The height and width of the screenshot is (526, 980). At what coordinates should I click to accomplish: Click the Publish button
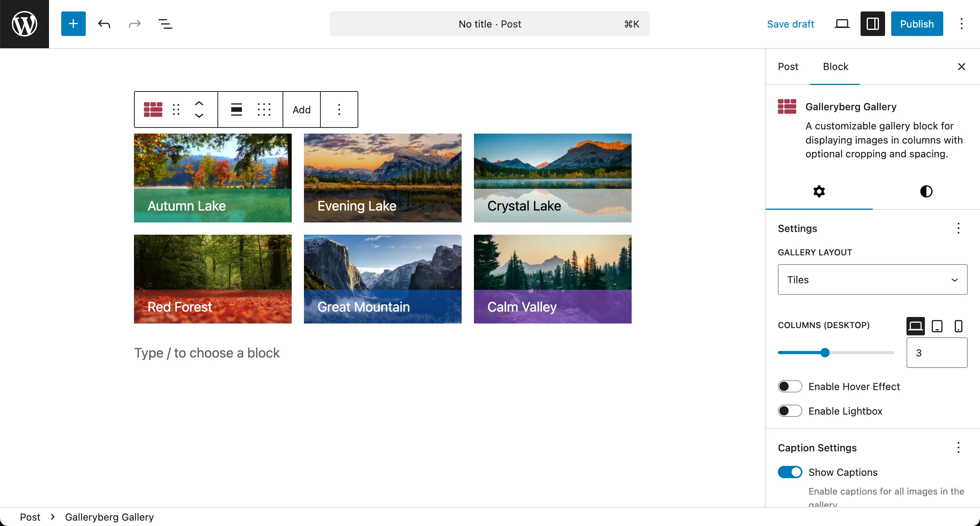[917, 23]
